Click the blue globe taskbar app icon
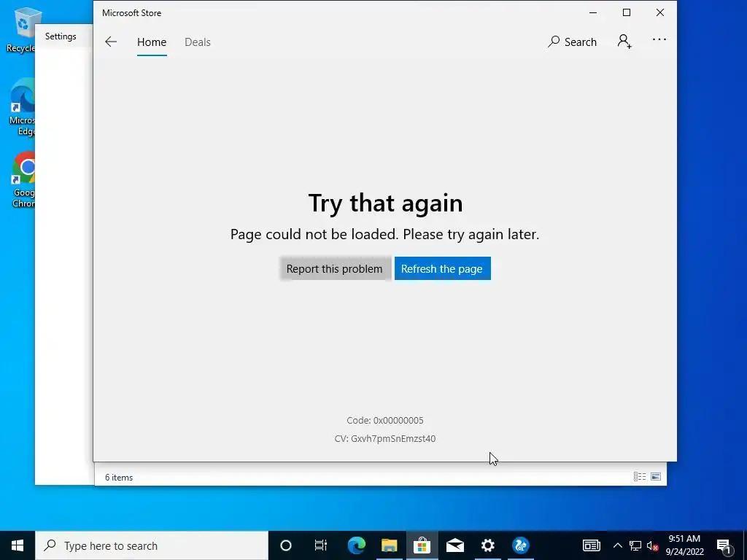Screen dimensions: 747x560 click(x=520, y=545)
